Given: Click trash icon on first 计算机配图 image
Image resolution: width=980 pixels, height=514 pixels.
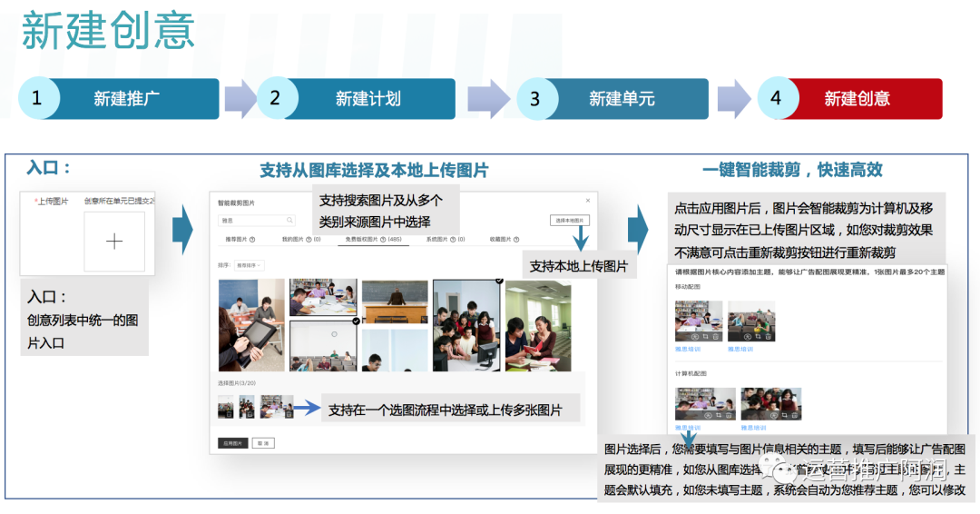Looking at the screenshot, I should tap(729, 415).
